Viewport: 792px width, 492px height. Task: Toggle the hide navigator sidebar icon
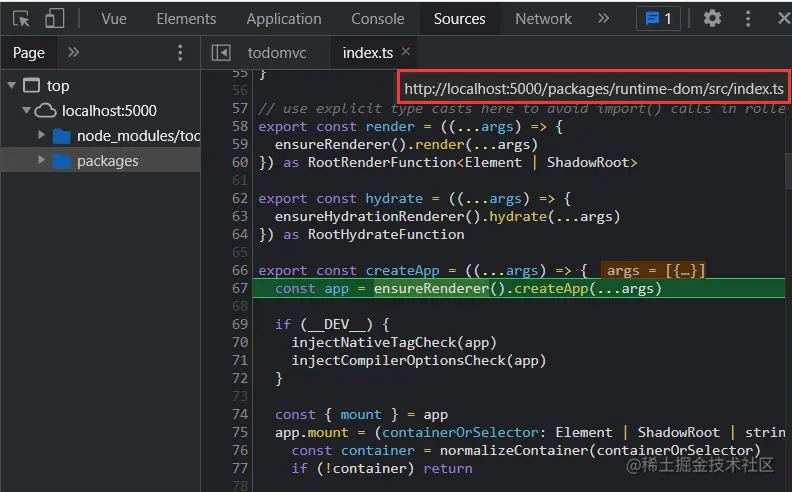tap(221, 53)
